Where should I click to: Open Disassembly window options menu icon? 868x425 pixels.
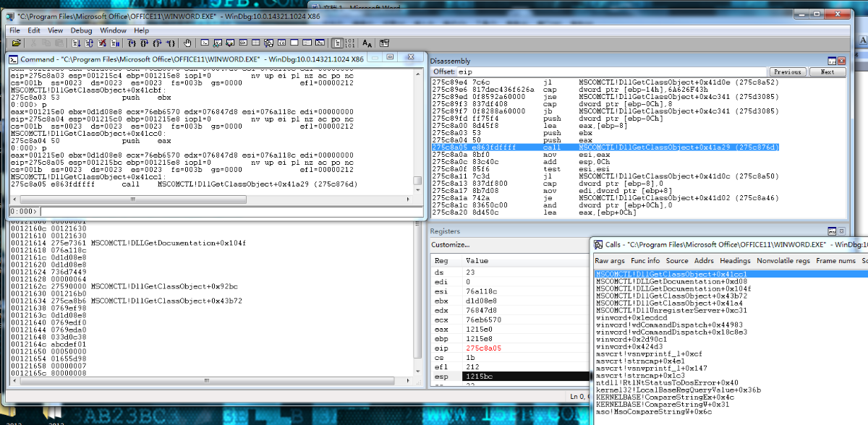832,61
